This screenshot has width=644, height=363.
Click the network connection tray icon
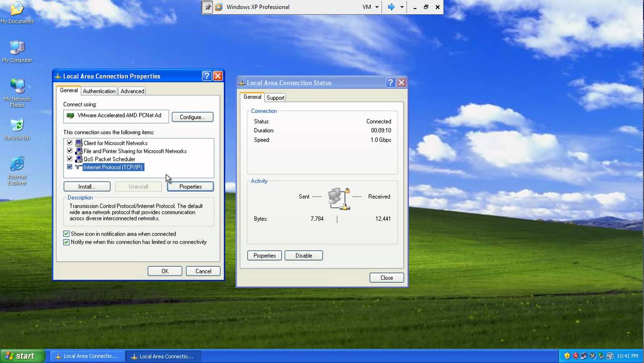584,356
